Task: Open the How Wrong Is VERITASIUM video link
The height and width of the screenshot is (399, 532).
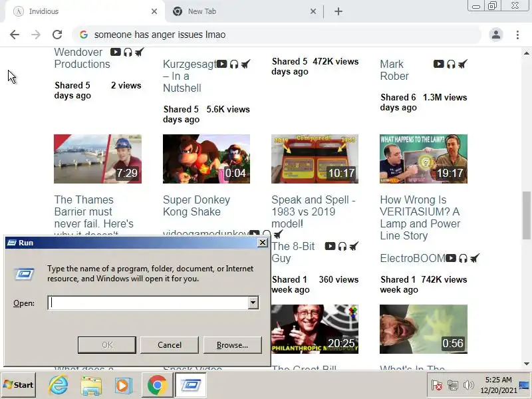Action: click(x=420, y=217)
